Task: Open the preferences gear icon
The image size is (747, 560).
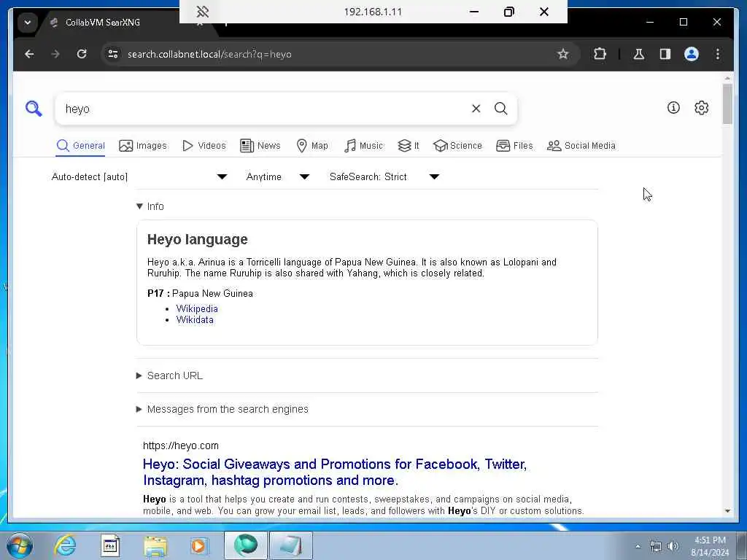Action: tap(701, 108)
